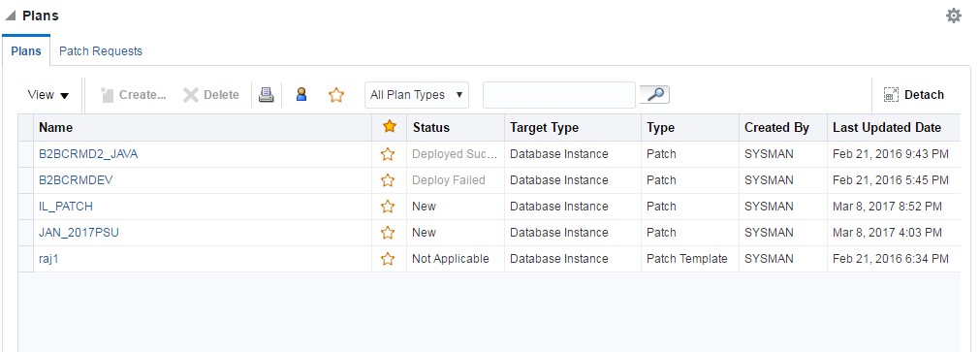The width and height of the screenshot is (980, 352).
Task: Collapse the Plans section triangle
Action: 10,16
